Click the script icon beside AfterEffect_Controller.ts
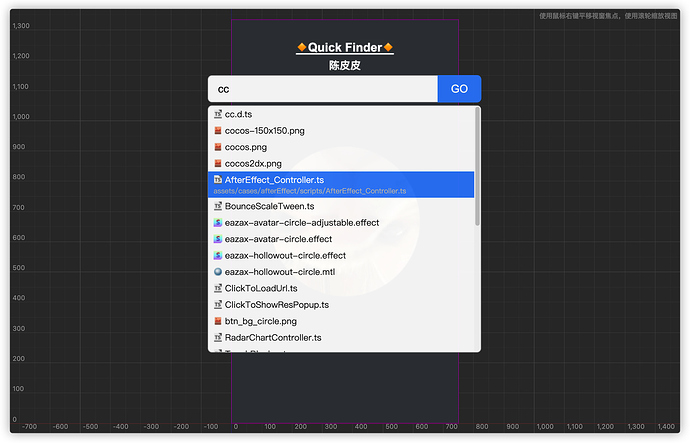Image resolution: width=690 pixels, height=443 pixels. pos(218,179)
